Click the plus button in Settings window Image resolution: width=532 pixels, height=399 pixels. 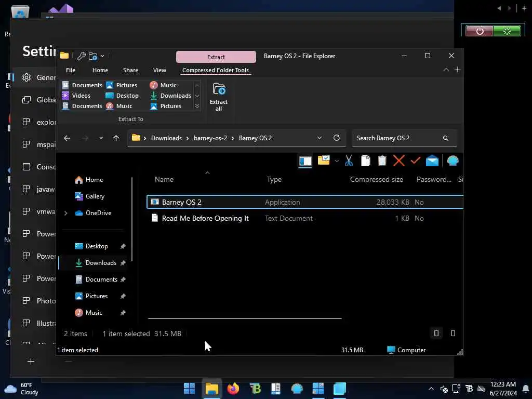click(31, 362)
